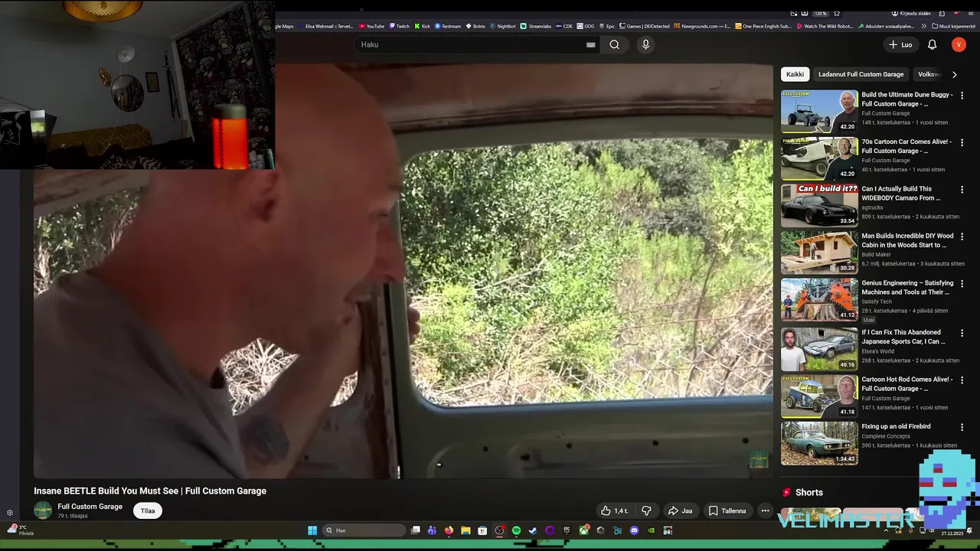Open YouTube notifications bell
Image resolution: width=980 pixels, height=551 pixels.
point(932,44)
